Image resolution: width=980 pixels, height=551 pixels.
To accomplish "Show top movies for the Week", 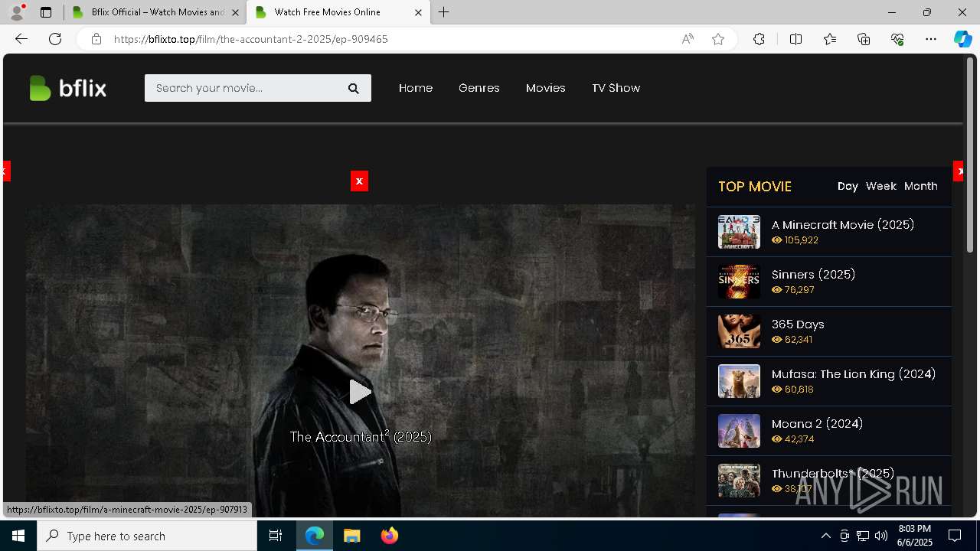I will pos(881,186).
